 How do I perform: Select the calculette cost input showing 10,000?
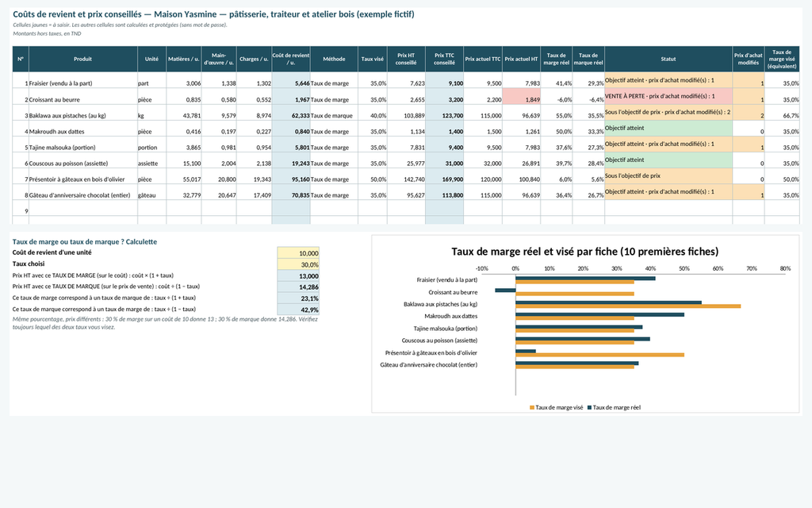pyautogui.click(x=298, y=253)
